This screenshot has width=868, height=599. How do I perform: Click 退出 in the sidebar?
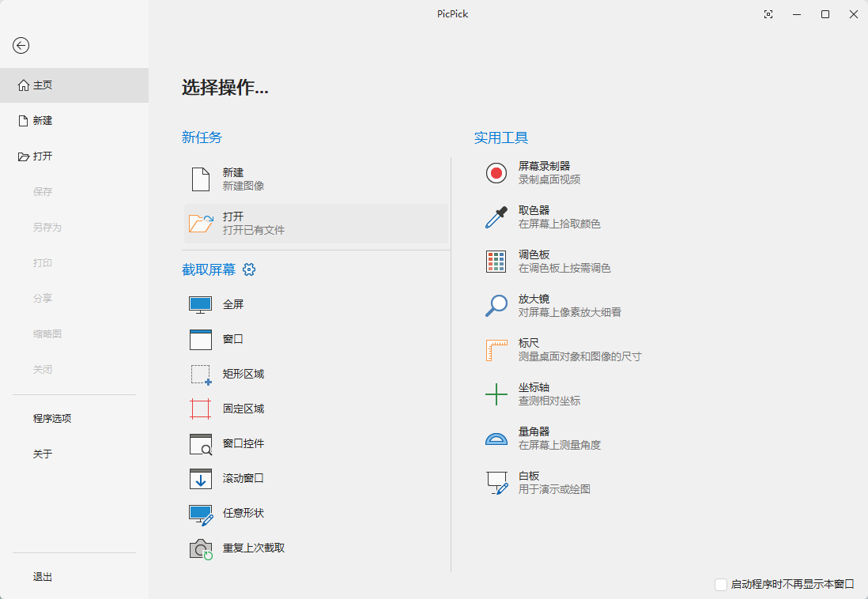[43, 577]
